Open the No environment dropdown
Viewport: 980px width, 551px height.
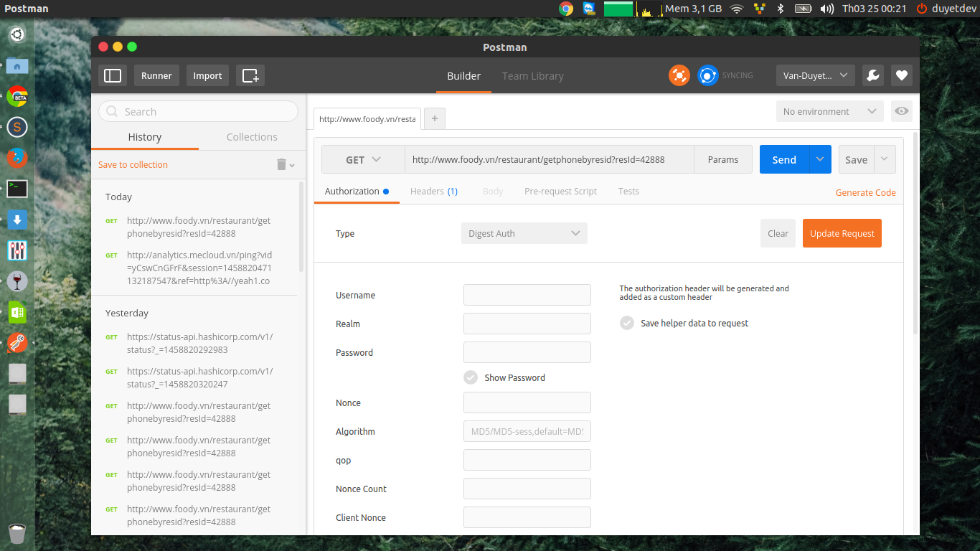pyautogui.click(x=830, y=111)
